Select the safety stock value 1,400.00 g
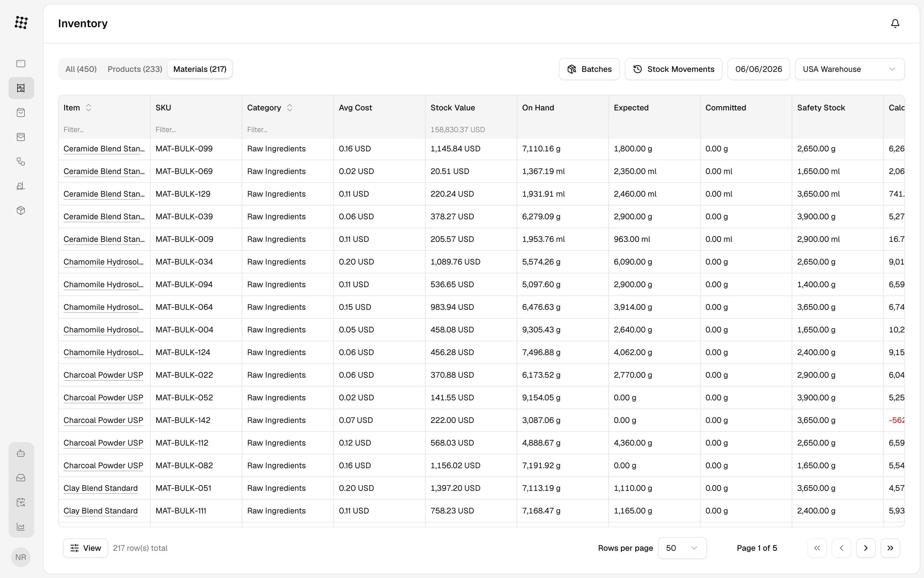The width and height of the screenshot is (924, 578). pos(816,284)
